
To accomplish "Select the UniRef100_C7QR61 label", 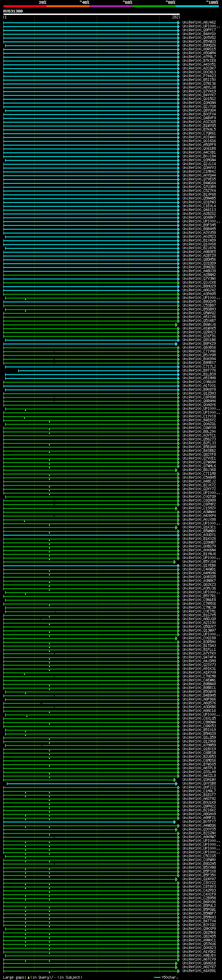I will 199,133.
